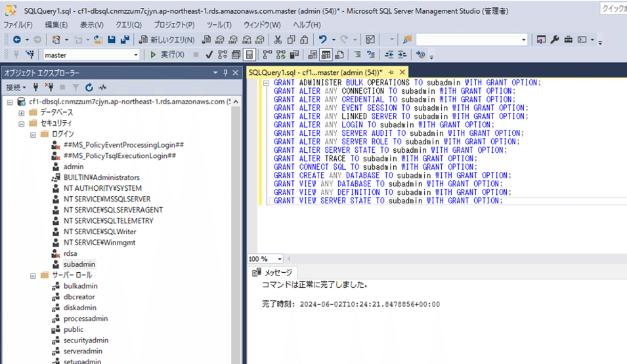Click the Properties wrench icon
Image resolution: width=627 pixels, height=364 pixels.
[x=555, y=39]
